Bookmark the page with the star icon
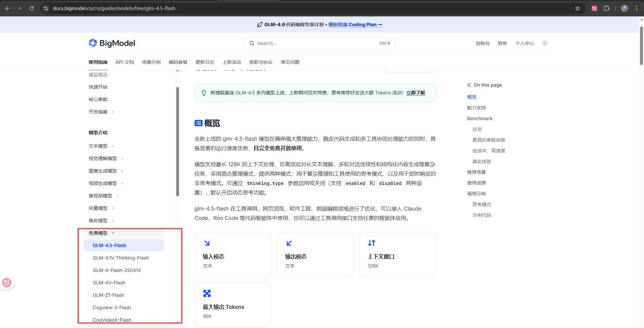The image size is (644, 328). (x=578, y=8)
